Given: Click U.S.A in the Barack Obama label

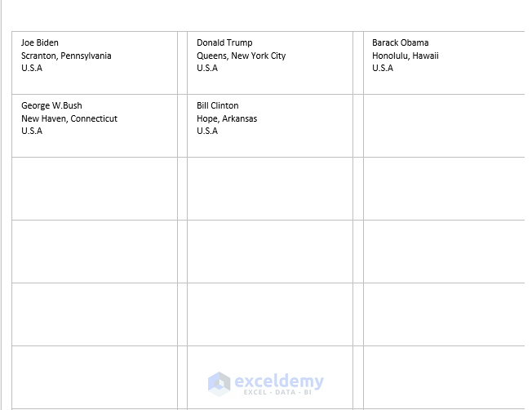Looking at the screenshot, I should pyautogui.click(x=383, y=68).
